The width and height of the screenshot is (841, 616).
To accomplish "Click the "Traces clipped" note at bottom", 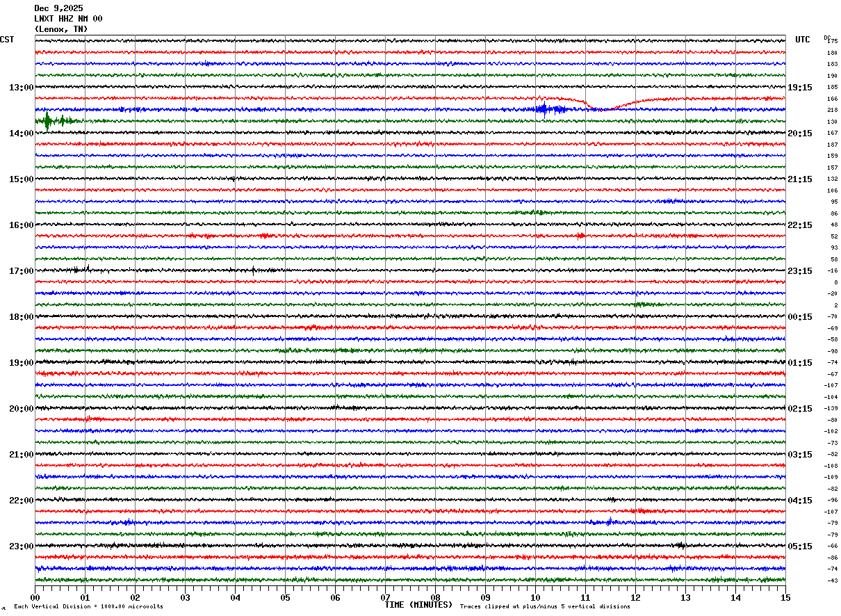I will click(x=545, y=607).
